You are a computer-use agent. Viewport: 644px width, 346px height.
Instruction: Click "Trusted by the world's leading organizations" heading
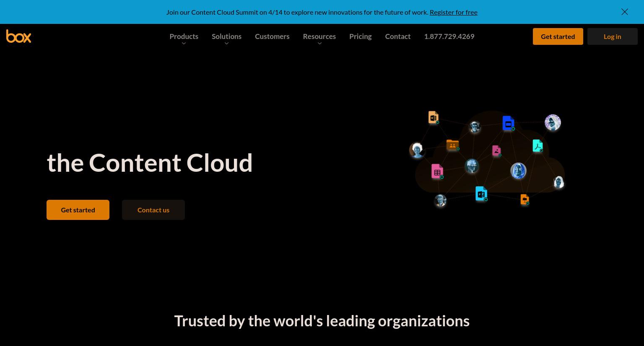(x=322, y=321)
